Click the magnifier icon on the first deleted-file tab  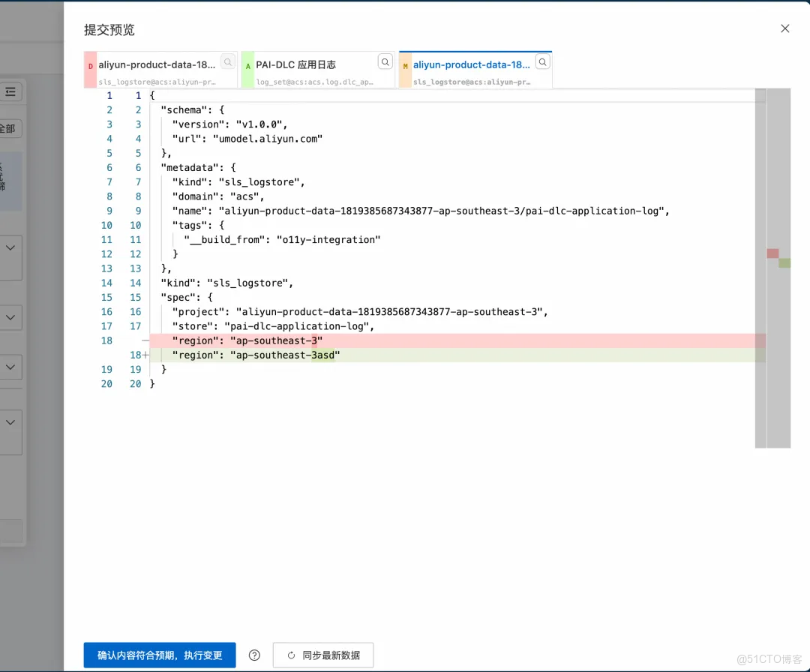pos(227,61)
